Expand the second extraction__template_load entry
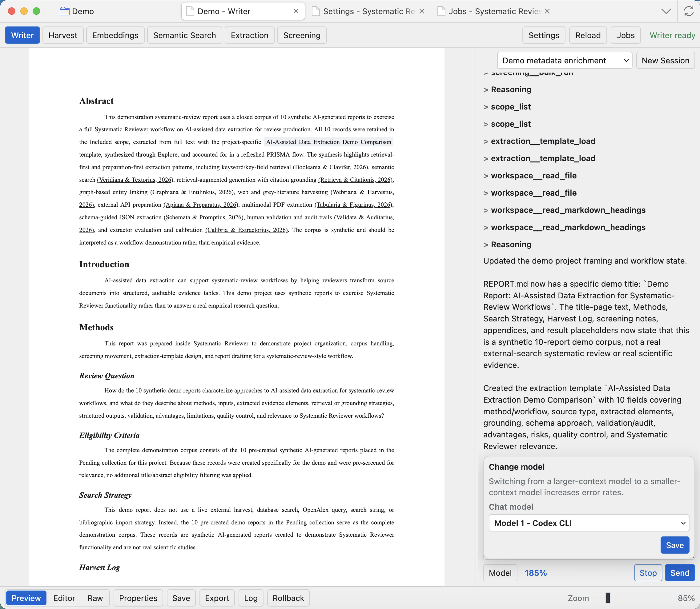700x609 pixels. point(539,159)
